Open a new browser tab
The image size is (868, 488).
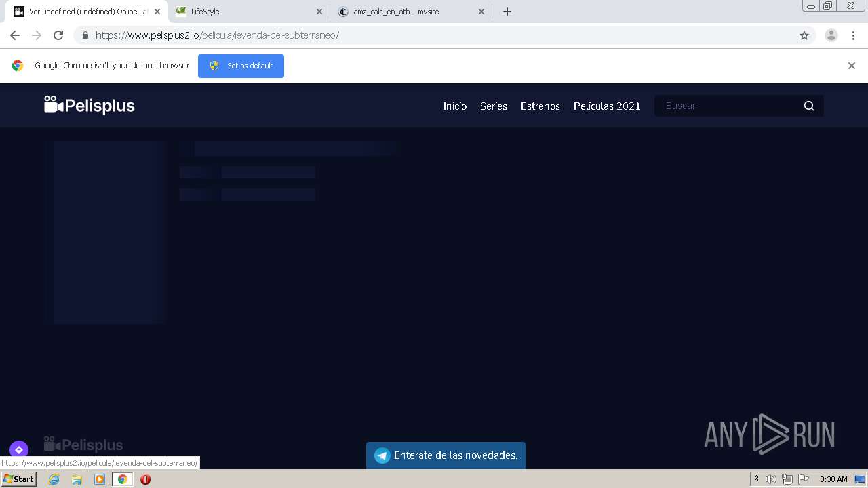[x=507, y=12]
